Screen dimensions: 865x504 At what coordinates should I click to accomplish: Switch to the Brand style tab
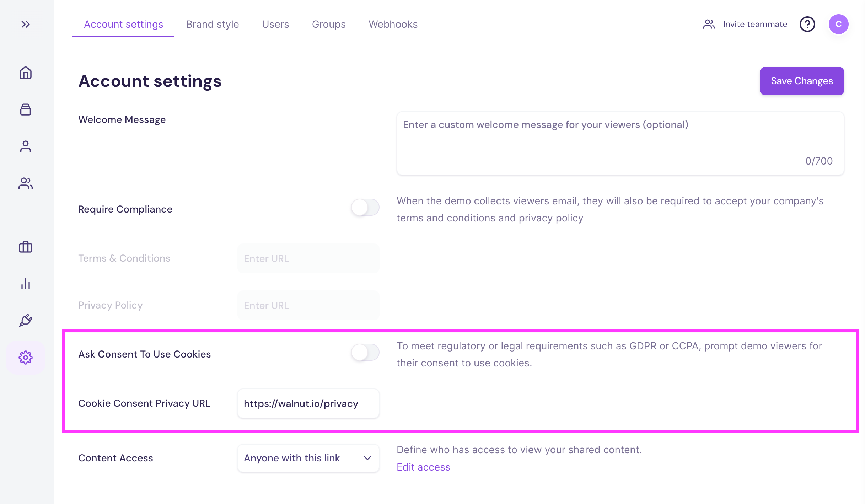(x=213, y=24)
